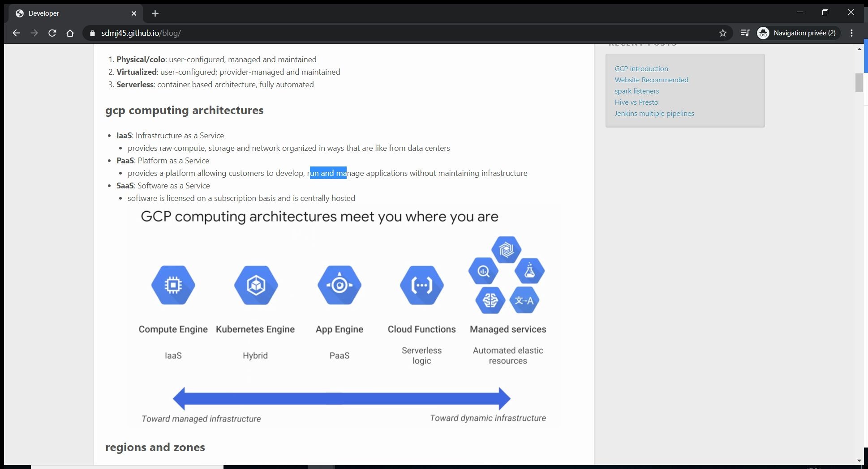Click the top layered-cube hexagon in Managed services
This screenshot has height=469, width=868.
506,249
